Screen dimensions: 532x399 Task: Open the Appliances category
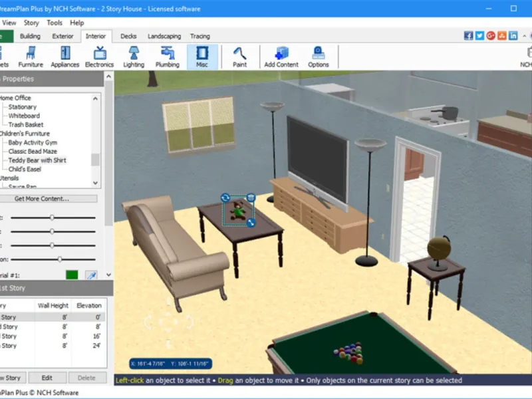pos(65,57)
